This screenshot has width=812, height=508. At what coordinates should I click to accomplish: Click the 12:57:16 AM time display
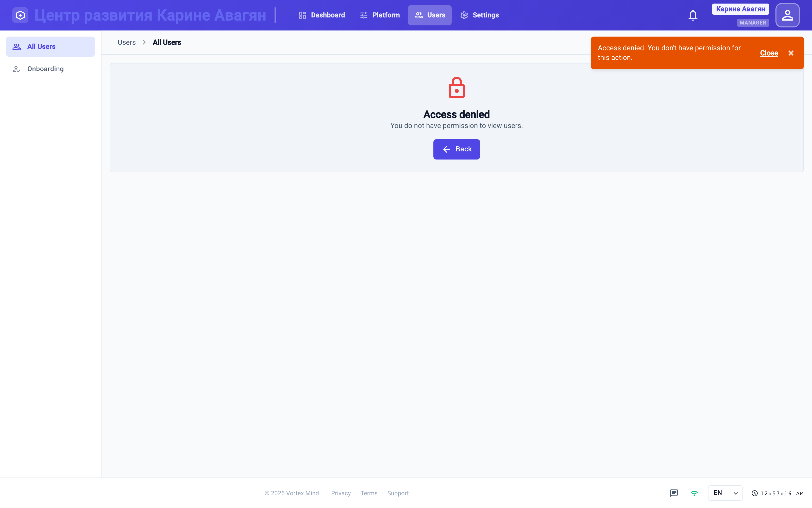tap(782, 493)
